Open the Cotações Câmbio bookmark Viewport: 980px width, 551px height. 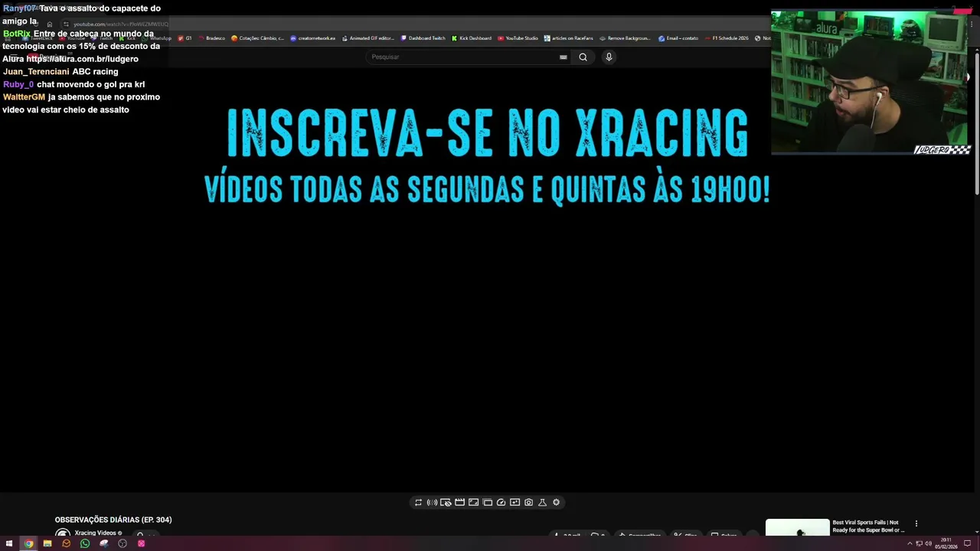pyautogui.click(x=257, y=38)
